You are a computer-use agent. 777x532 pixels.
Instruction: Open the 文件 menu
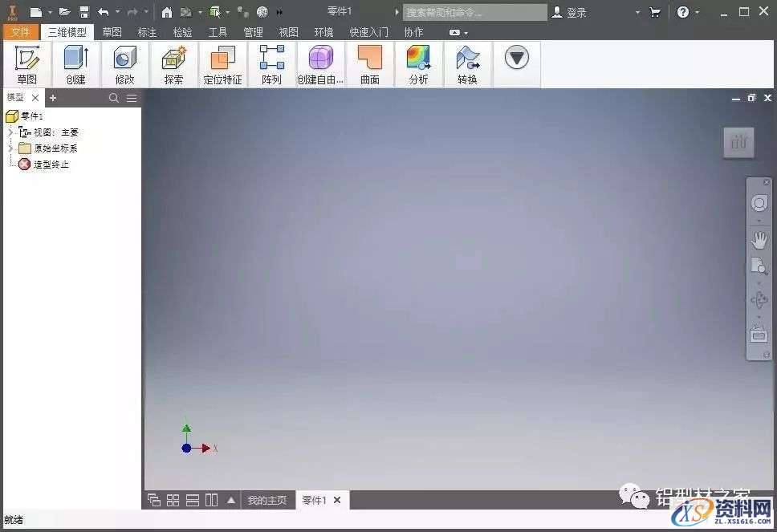pyautogui.click(x=21, y=32)
